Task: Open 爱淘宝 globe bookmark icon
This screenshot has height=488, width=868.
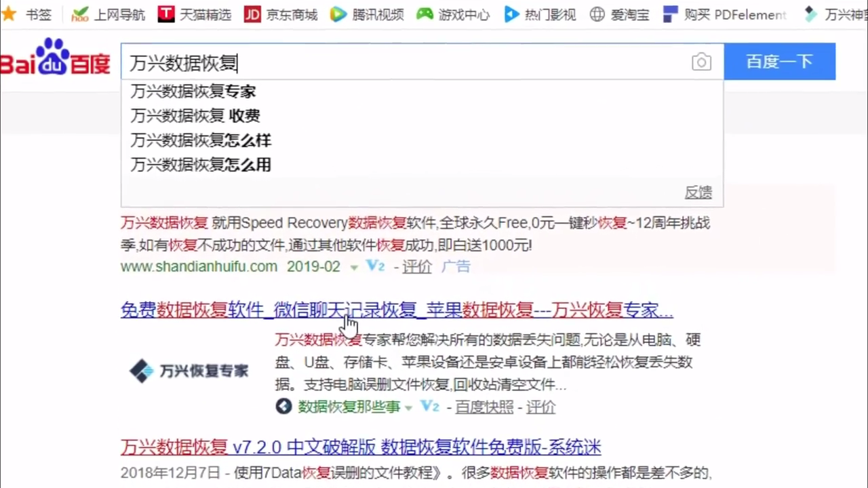Action: (597, 14)
